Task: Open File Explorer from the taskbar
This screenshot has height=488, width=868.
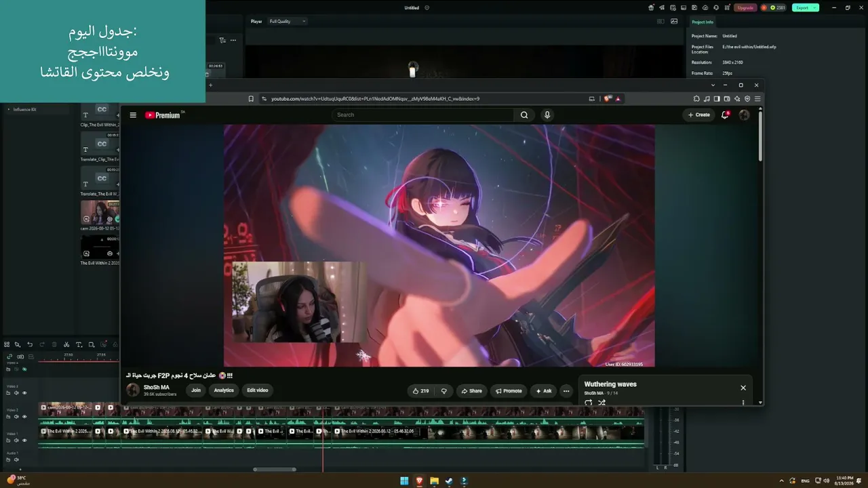Action: [434, 481]
